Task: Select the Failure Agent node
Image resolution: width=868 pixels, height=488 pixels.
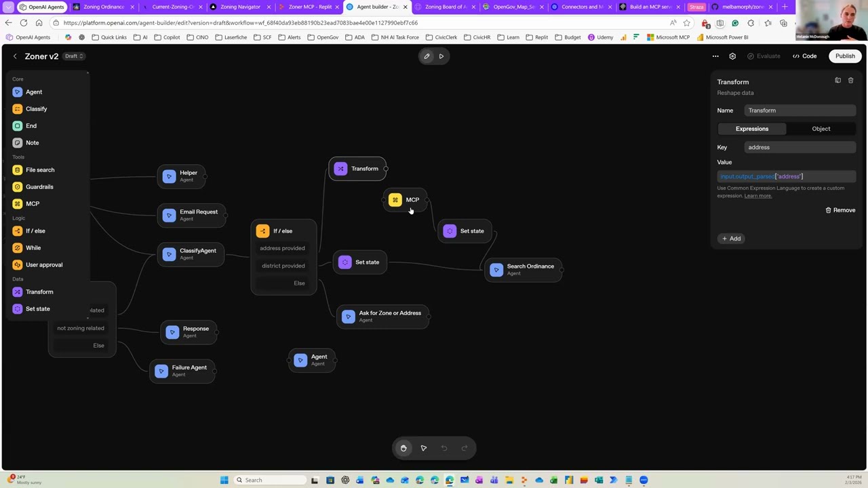Action: 182,371
